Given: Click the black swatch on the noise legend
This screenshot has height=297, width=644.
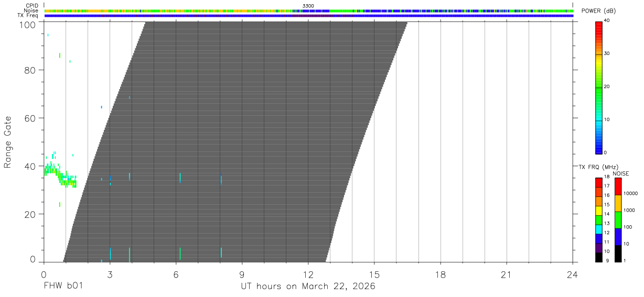Looking at the screenshot, I should 618,254.
